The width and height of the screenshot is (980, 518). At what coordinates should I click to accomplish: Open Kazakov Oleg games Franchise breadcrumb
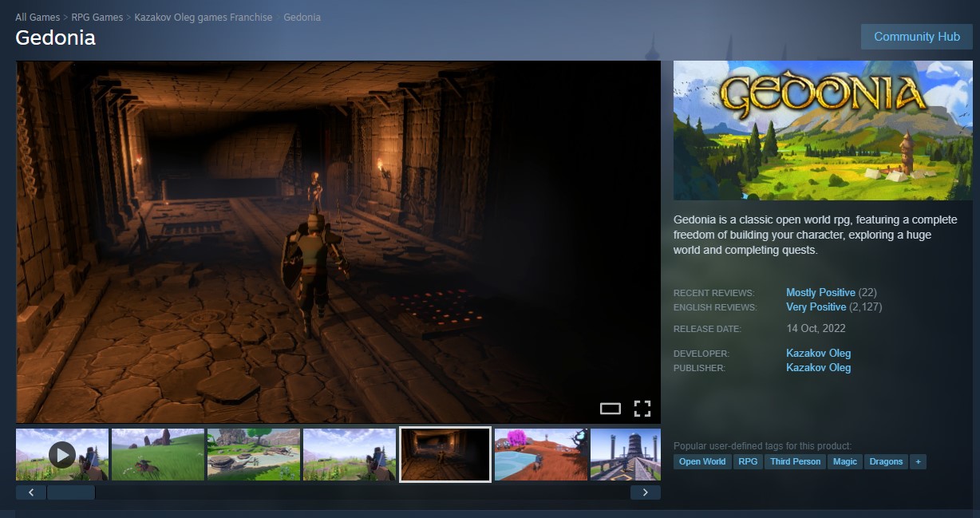tap(204, 17)
